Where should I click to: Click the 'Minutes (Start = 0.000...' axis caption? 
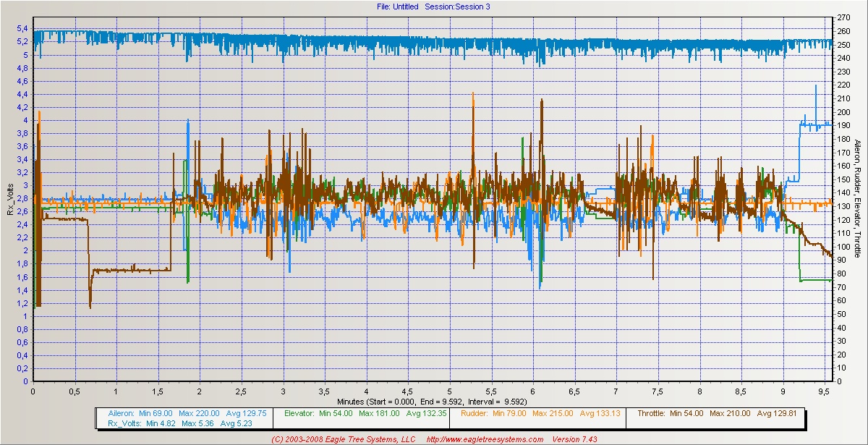(x=432, y=400)
